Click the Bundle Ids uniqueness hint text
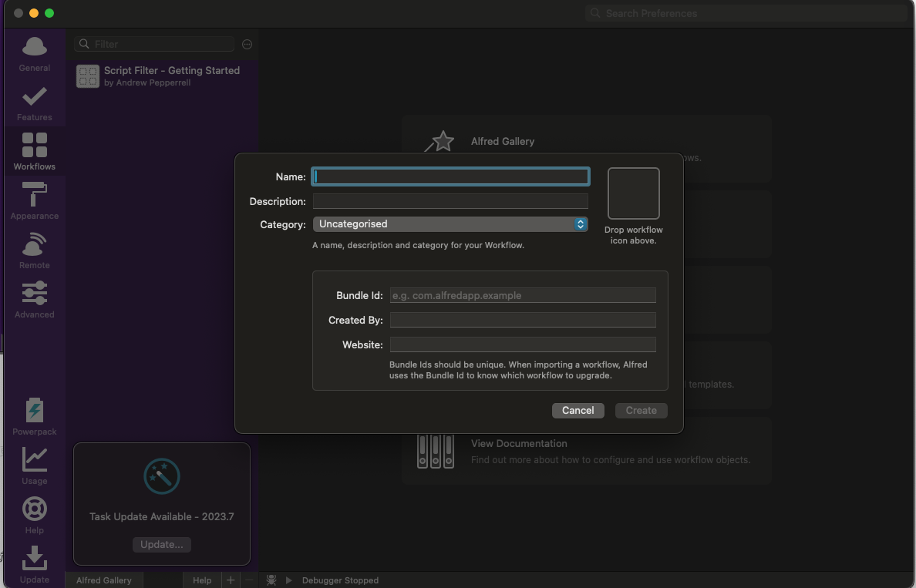Image resolution: width=916 pixels, height=588 pixels. 518,370
